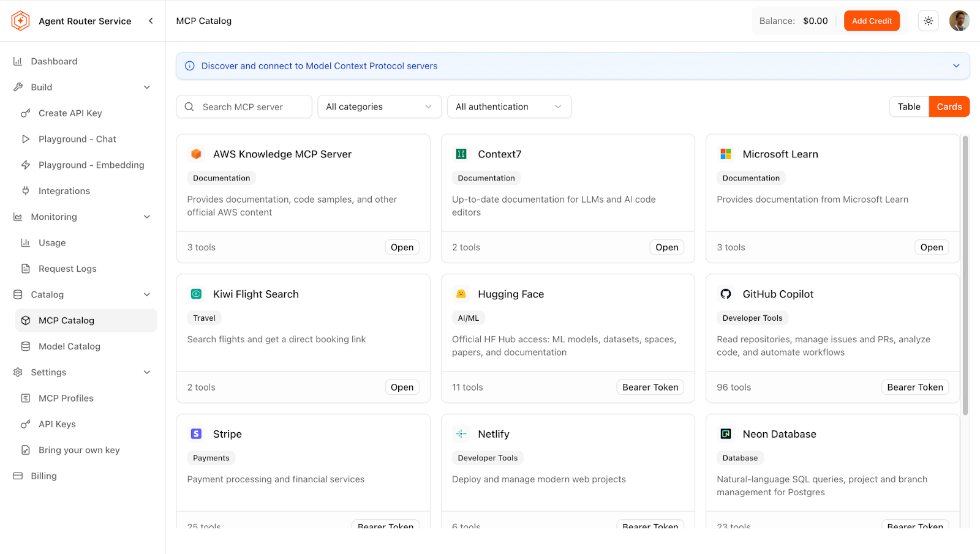Screen dimensions: 980x554
Task: Open the All authentication dropdown
Action: (509, 107)
